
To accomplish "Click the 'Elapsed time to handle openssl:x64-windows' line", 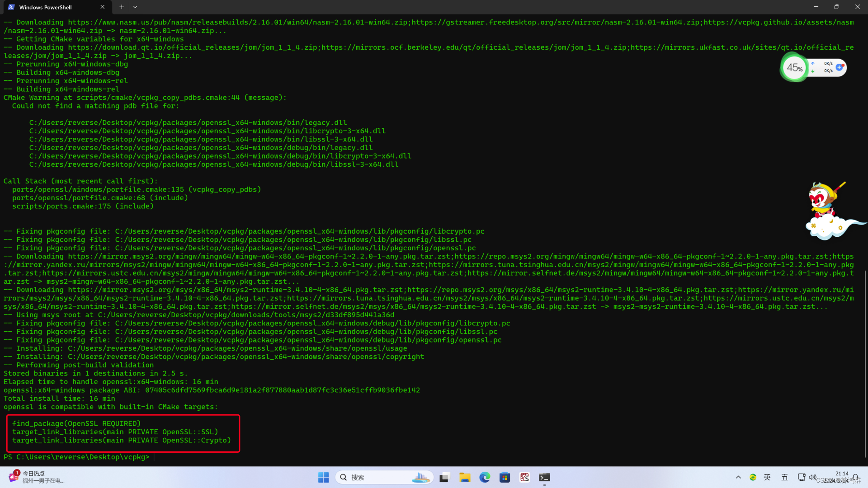I will click(x=111, y=382).
